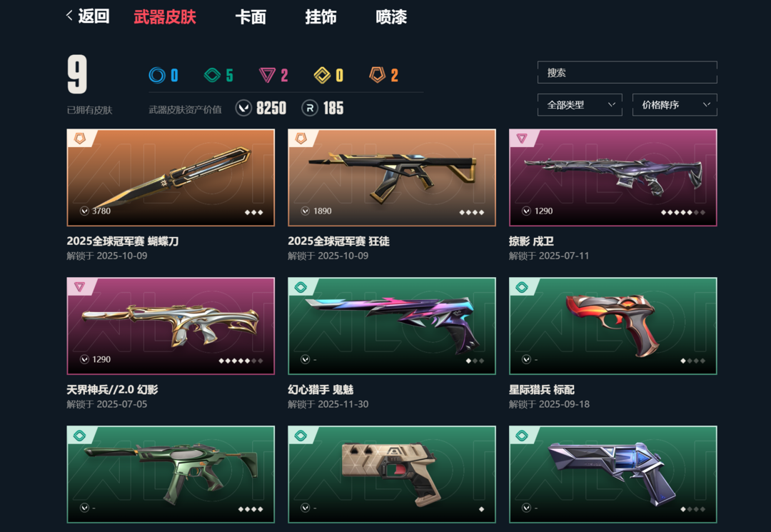Click the orange Exclusive tier icon
Image resolution: width=771 pixels, height=532 pixels.
[x=377, y=75]
